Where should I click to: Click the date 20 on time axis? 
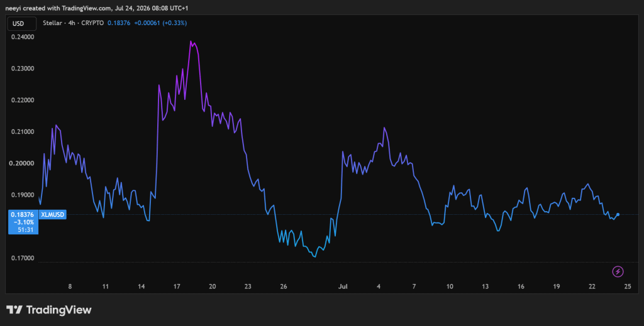pos(213,286)
